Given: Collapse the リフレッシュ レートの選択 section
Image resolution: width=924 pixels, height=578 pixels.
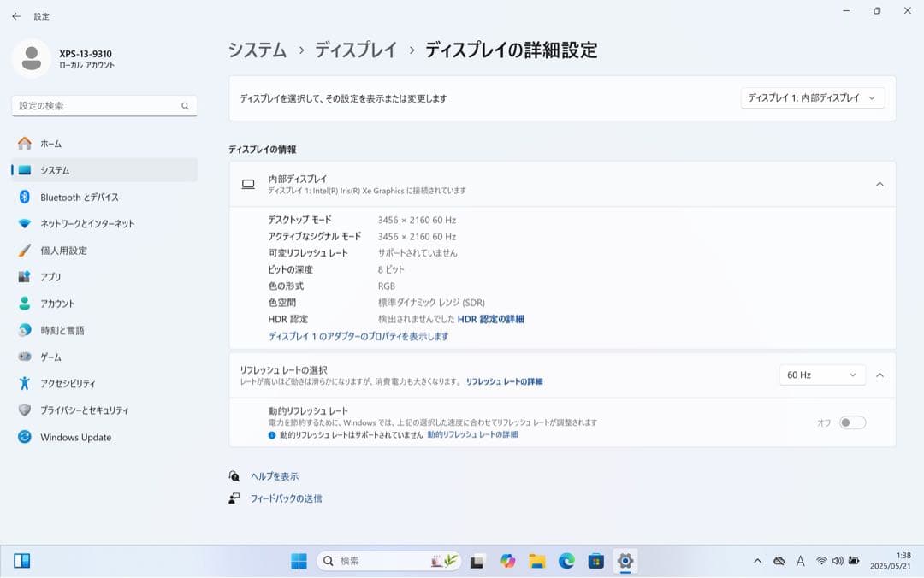Looking at the screenshot, I should coord(880,375).
